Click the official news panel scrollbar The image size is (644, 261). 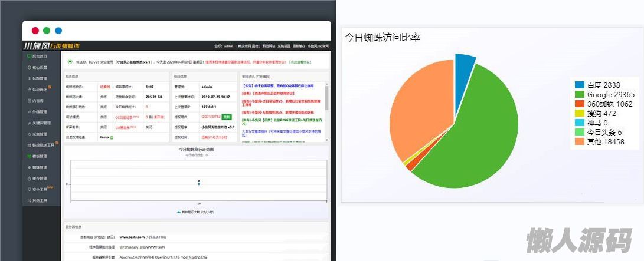click(x=327, y=94)
